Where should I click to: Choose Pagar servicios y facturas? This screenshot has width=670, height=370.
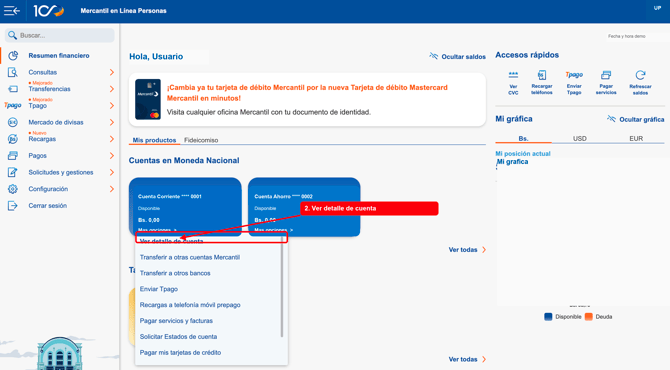(x=176, y=320)
